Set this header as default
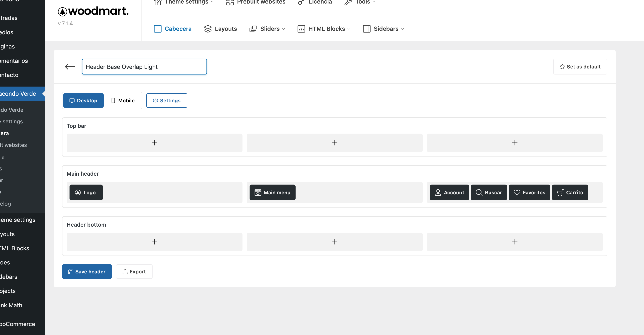This screenshot has width=644, height=335. pos(580,67)
